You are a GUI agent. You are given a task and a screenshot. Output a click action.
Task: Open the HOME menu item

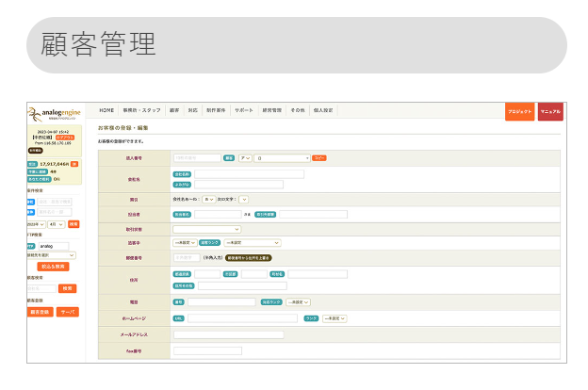(106, 111)
